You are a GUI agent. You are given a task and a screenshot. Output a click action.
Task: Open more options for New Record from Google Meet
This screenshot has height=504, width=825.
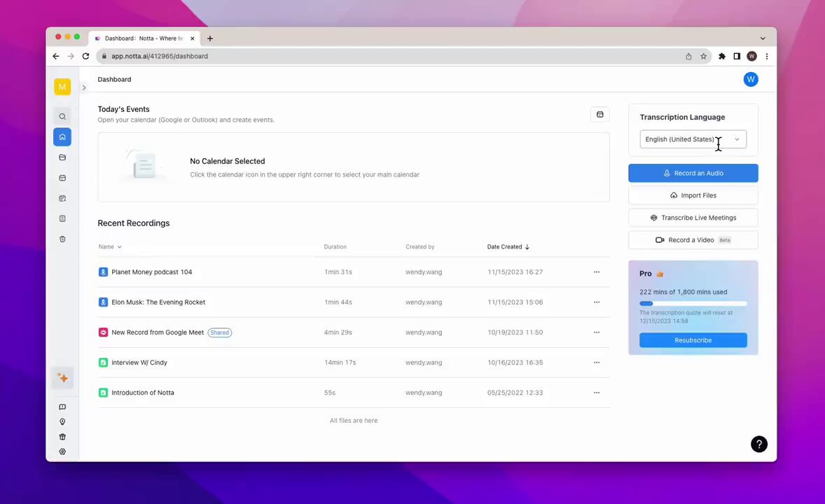596,332
